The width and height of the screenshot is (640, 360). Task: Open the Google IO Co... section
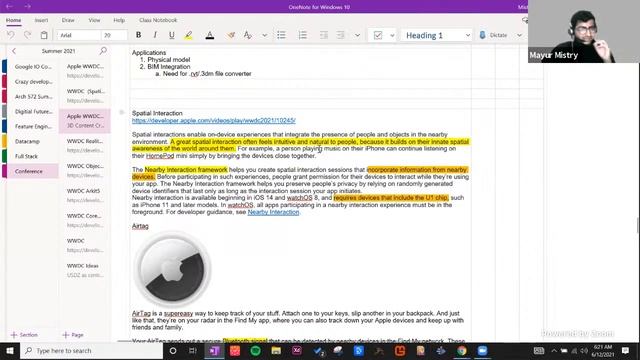pos(33,67)
